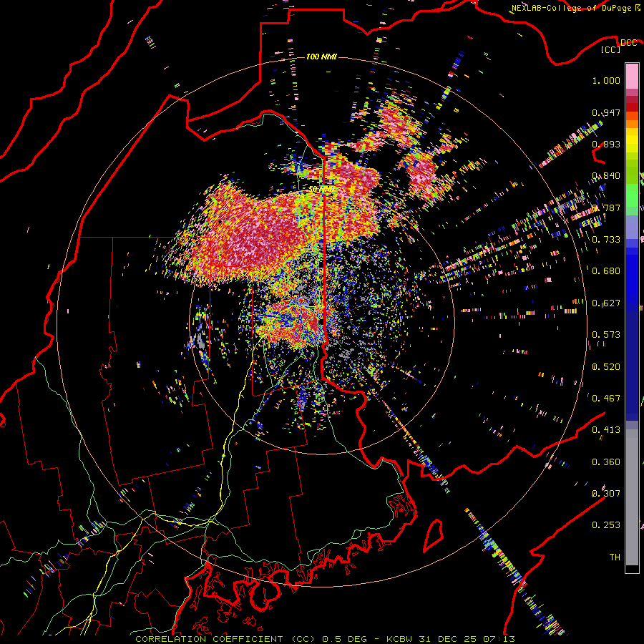Click the 0.5 DEG elevation text
Viewport: 644px width, 644px height.
pos(345,639)
